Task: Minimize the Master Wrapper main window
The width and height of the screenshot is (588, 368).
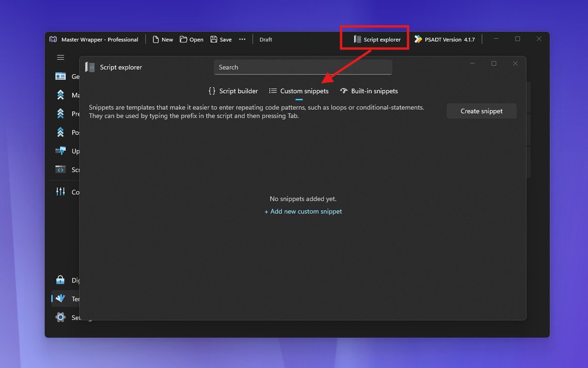Action: tap(496, 39)
